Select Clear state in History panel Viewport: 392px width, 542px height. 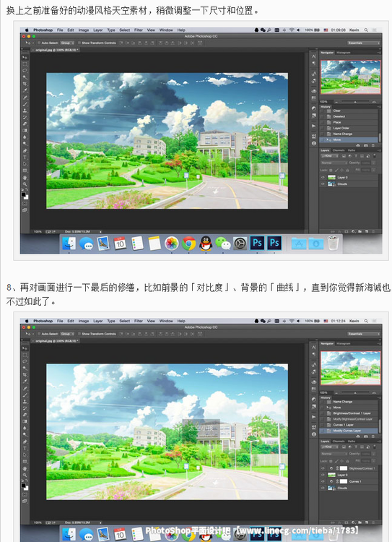349,111
